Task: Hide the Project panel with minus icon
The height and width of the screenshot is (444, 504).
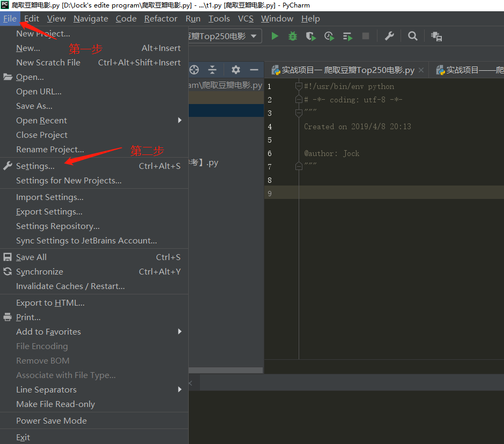Action: (x=253, y=70)
